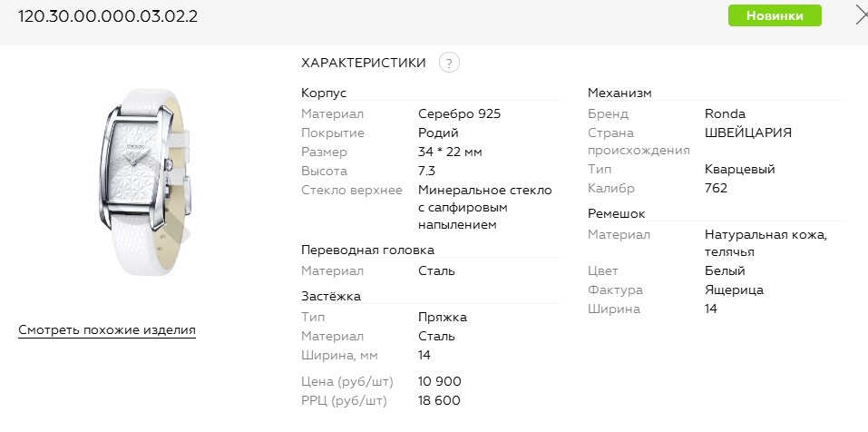Click the question mark help icon near Характеристики
Screen dimensions: 868x432
[449, 63]
